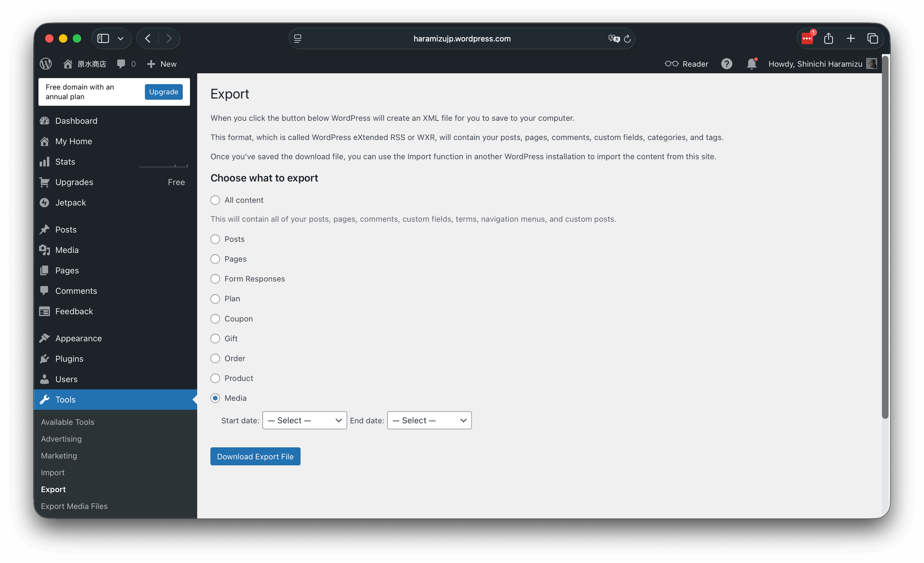Screen dimensions: 924x563
Task: Reload page with refresh icon
Action: [627, 39]
